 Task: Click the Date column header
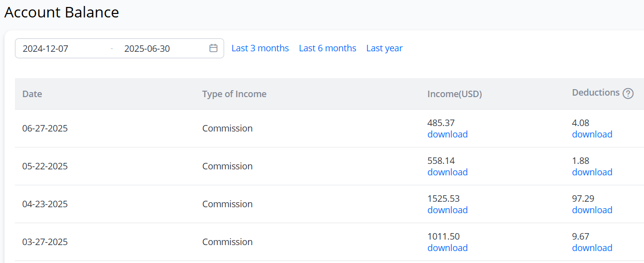tap(32, 94)
